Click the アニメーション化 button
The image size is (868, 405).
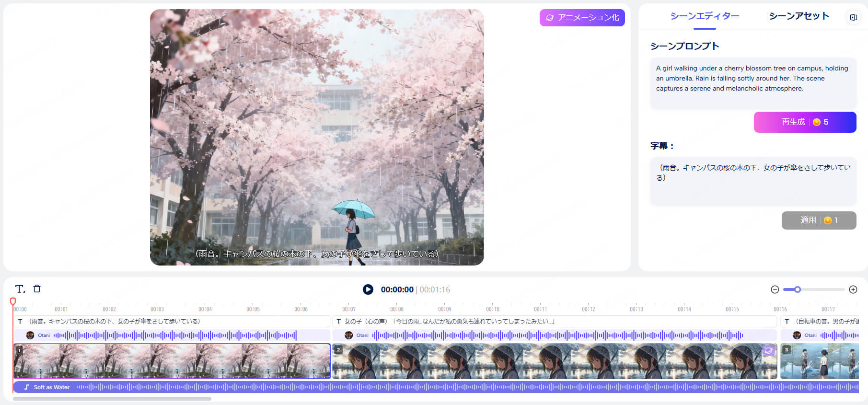[582, 18]
